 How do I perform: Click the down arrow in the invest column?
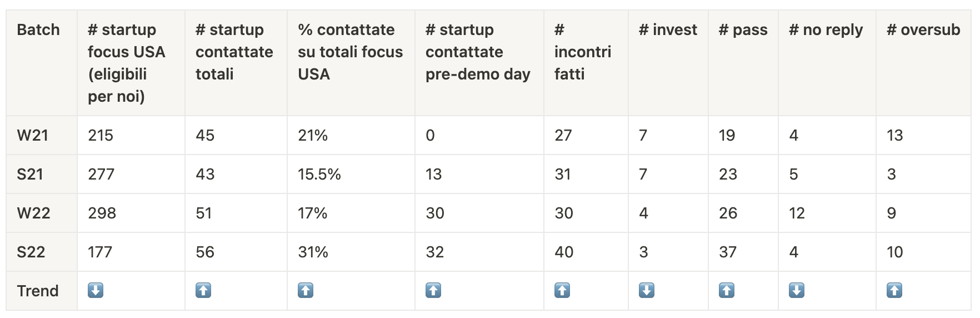pos(647,290)
